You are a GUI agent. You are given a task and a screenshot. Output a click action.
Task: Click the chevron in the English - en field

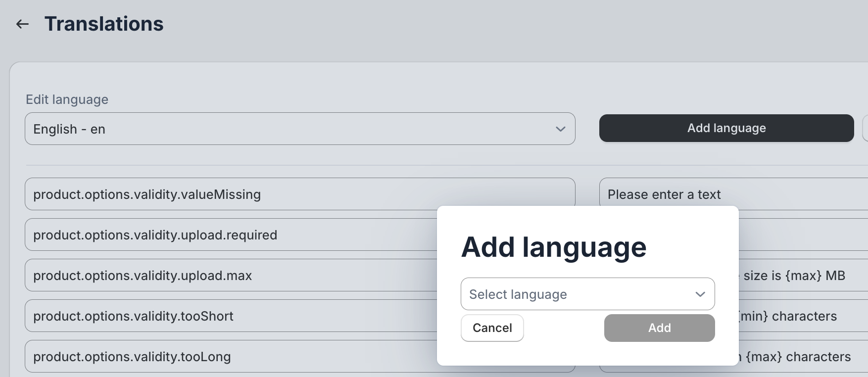pos(560,129)
